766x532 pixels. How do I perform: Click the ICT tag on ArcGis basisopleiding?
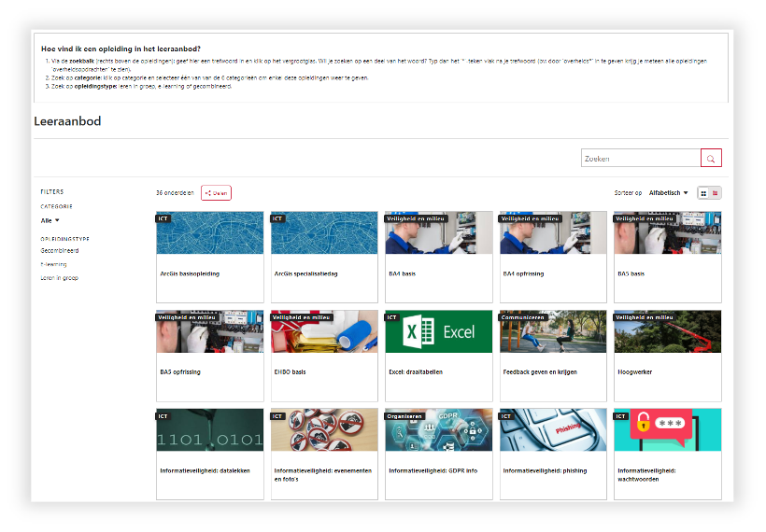click(x=163, y=218)
